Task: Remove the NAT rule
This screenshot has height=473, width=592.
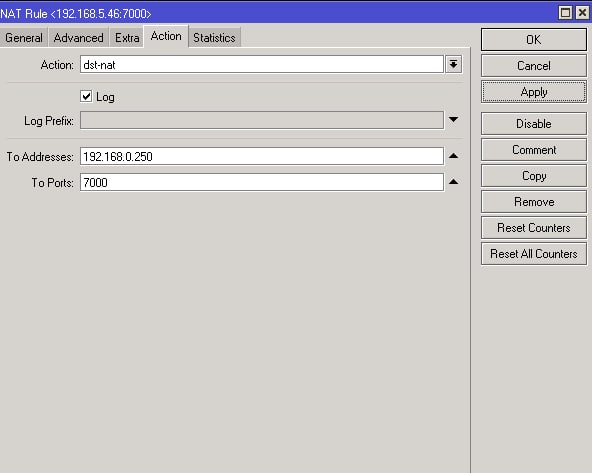Action: (x=534, y=202)
